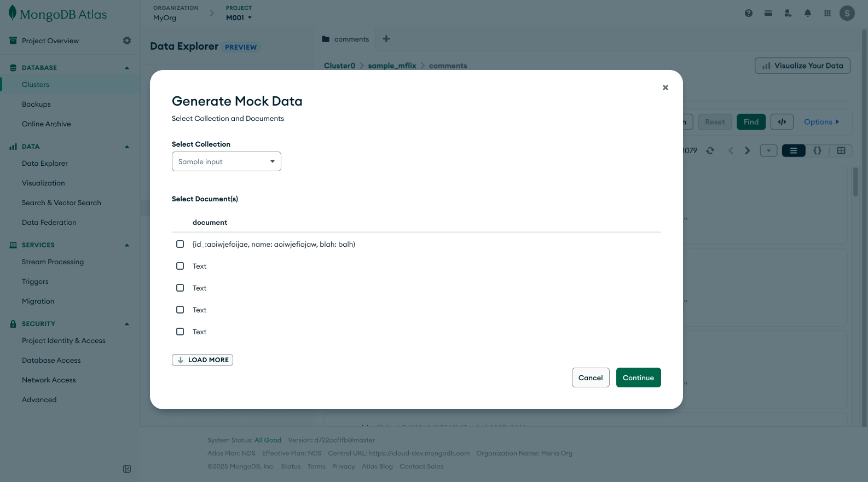868x482 pixels.
Task: Open Atlas Blog footer link
Action: pyautogui.click(x=377, y=467)
